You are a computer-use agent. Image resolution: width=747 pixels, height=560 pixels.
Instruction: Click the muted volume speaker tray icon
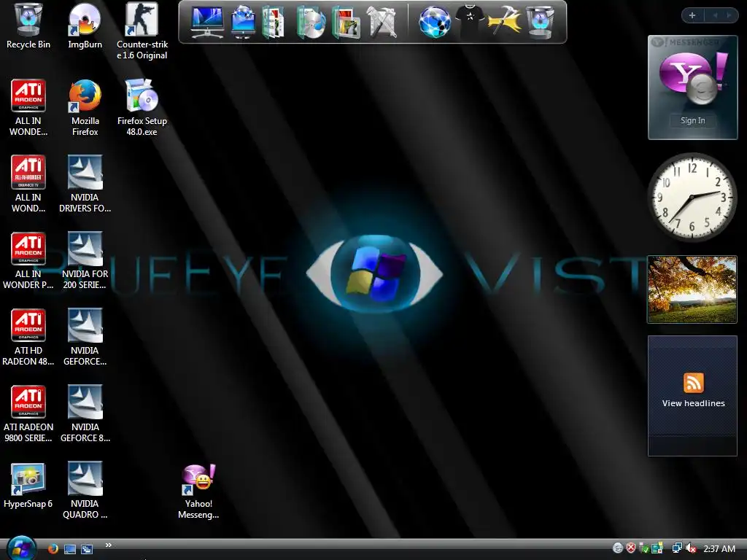coord(691,548)
